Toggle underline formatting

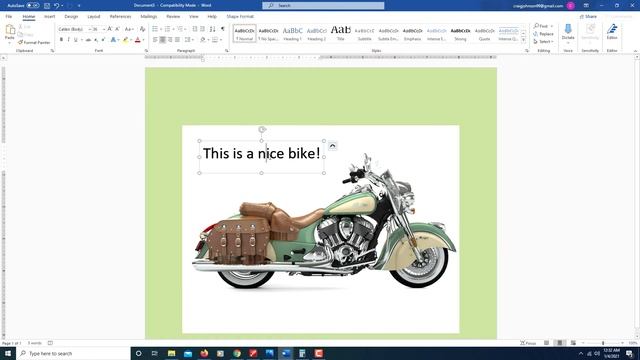[x=76, y=40]
